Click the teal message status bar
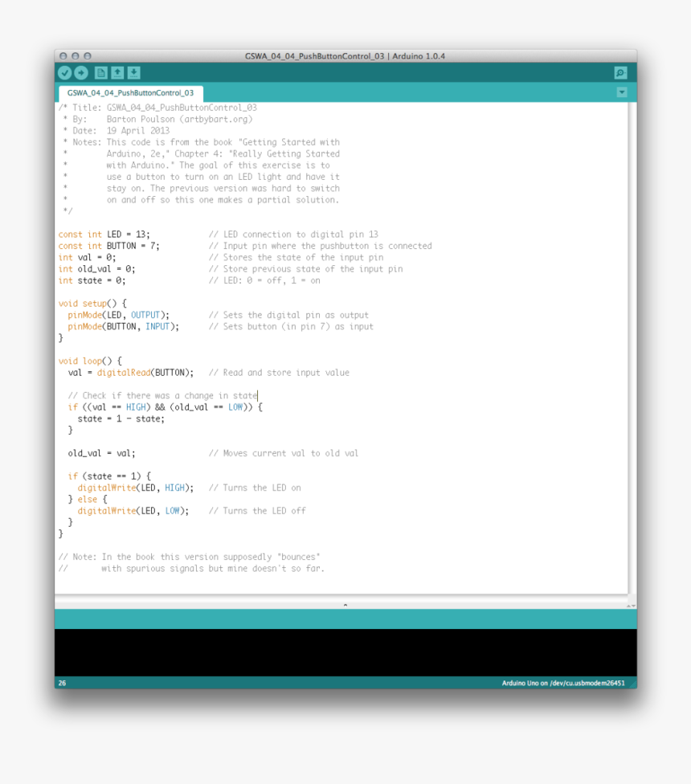The height and width of the screenshot is (784, 691). coord(345,619)
